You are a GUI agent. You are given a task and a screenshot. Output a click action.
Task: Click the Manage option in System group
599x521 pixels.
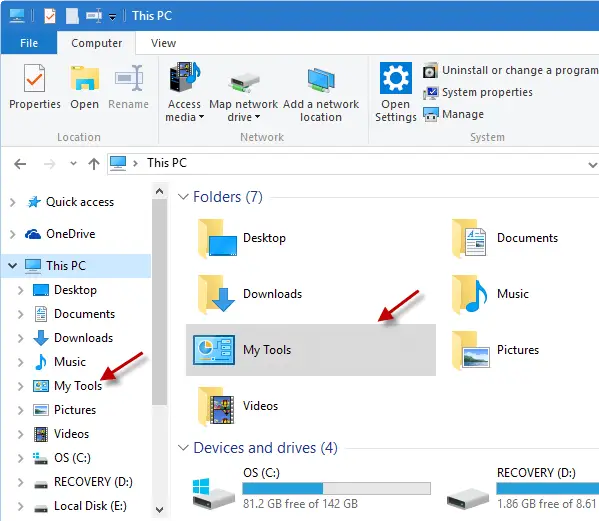tap(453, 114)
